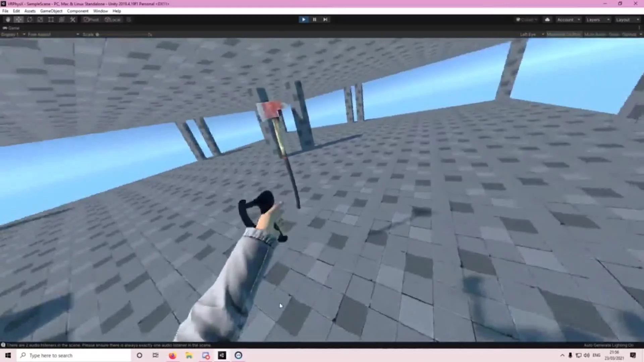
Task: Stop play mode with Play button
Action: [x=304, y=19]
